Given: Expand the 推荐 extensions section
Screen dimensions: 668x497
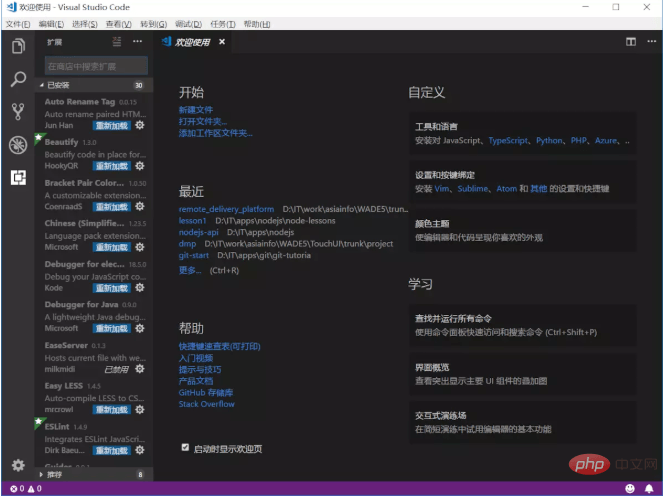Looking at the screenshot, I should [94, 474].
